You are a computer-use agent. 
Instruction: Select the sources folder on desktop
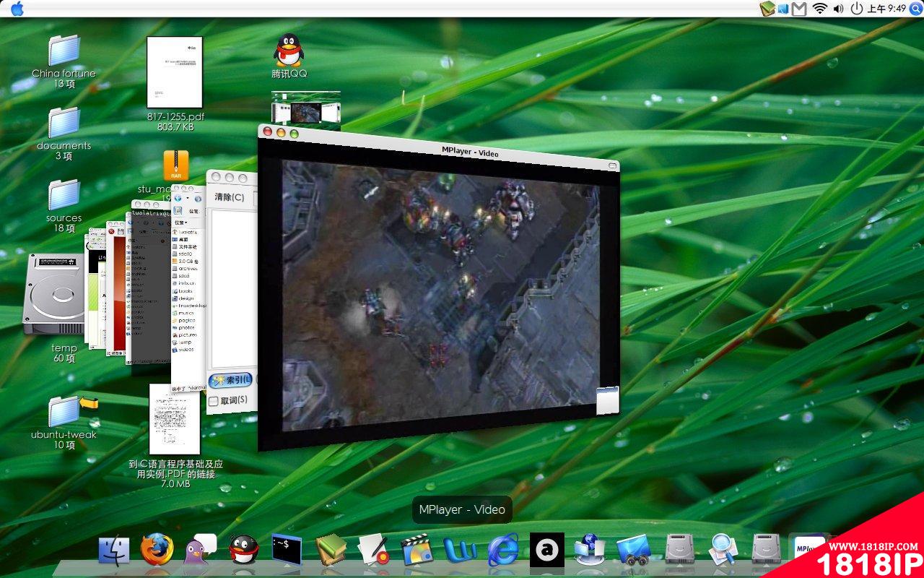64,206
